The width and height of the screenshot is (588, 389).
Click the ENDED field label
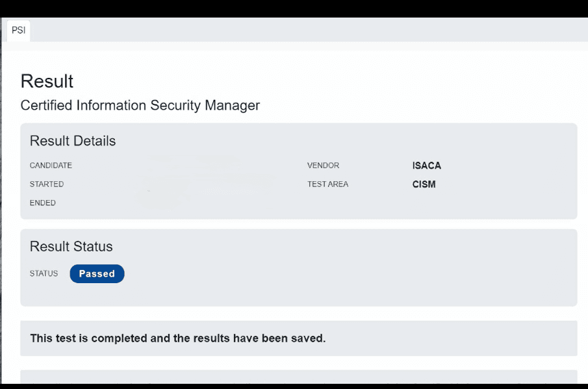(x=43, y=203)
